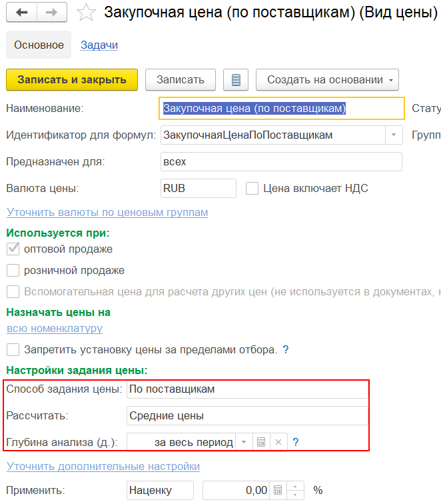Screen dimensions: 441x504
Task: Check 'Запретить установку цены за пределами отбора'
Action: [x=13, y=349]
